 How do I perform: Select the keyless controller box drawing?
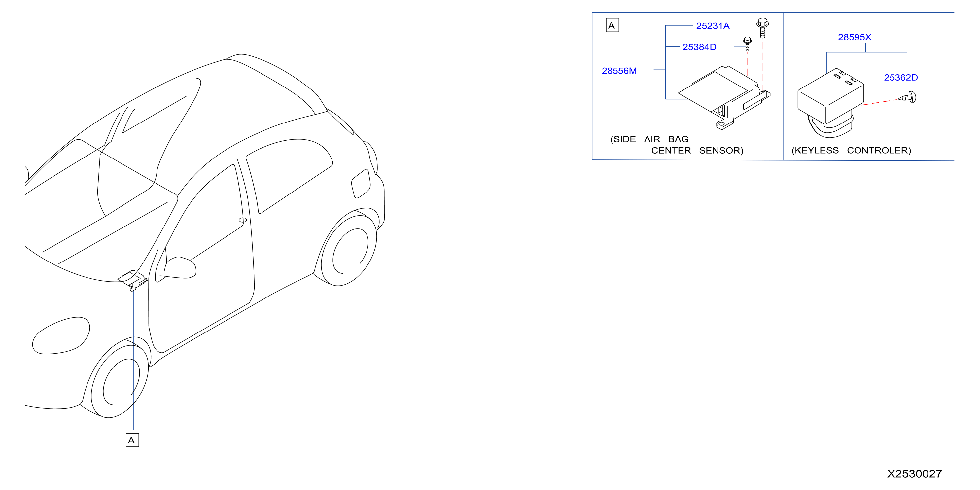pos(831,103)
